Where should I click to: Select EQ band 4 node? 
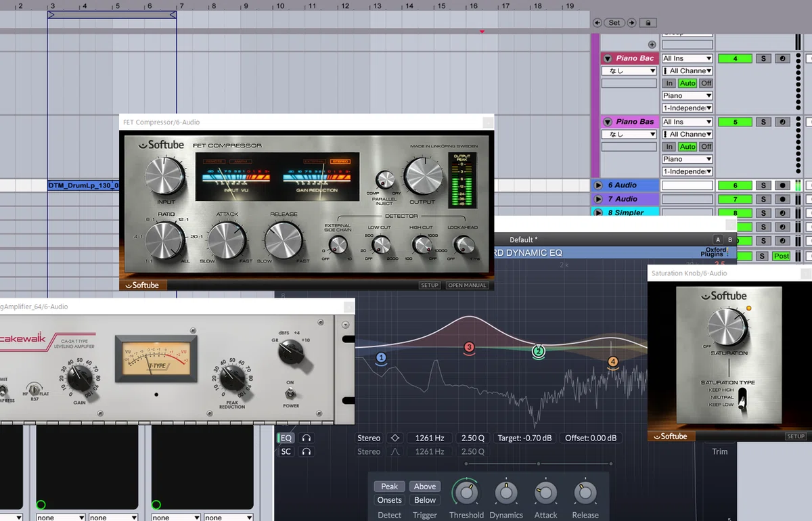(613, 362)
